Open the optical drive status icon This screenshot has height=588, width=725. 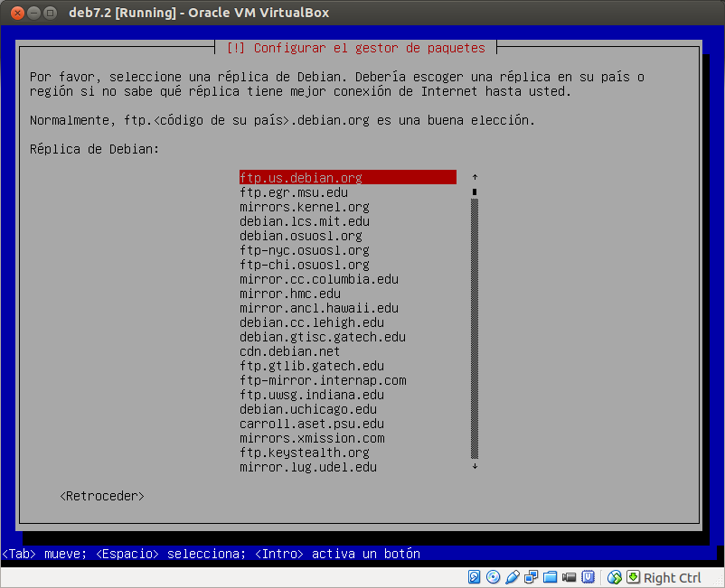(x=493, y=577)
